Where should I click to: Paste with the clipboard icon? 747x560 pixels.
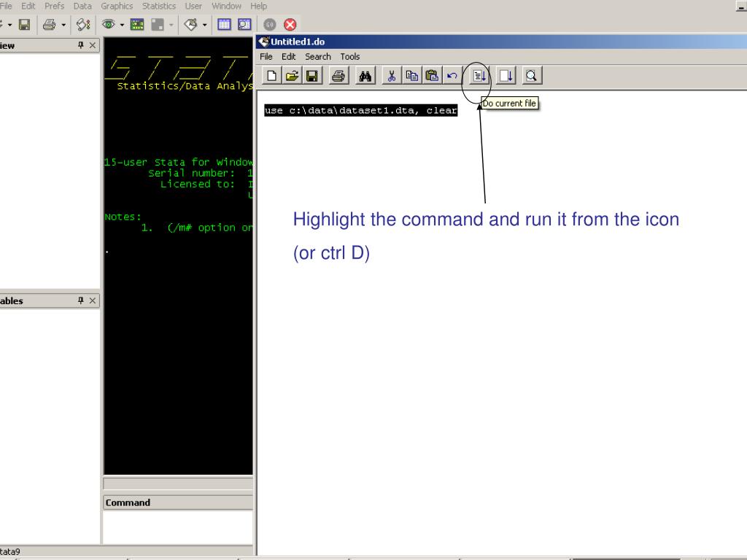(432, 76)
